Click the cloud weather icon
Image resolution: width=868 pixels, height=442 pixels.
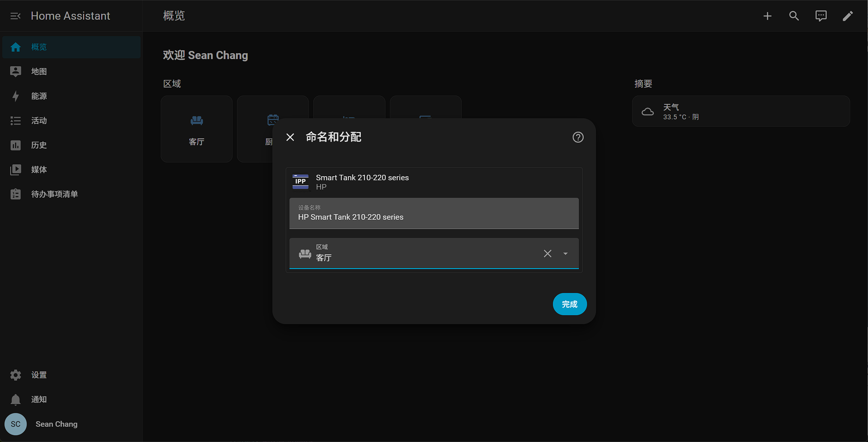click(x=647, y=112)
